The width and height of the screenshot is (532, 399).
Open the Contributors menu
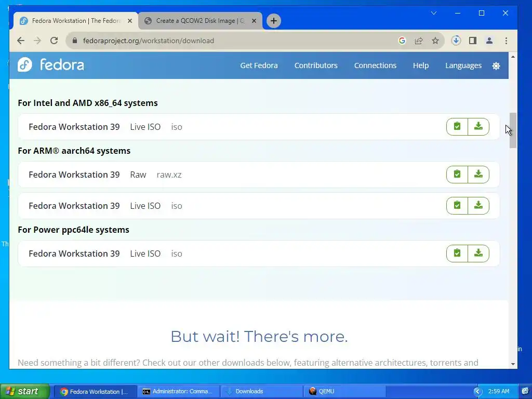(316, 65)
